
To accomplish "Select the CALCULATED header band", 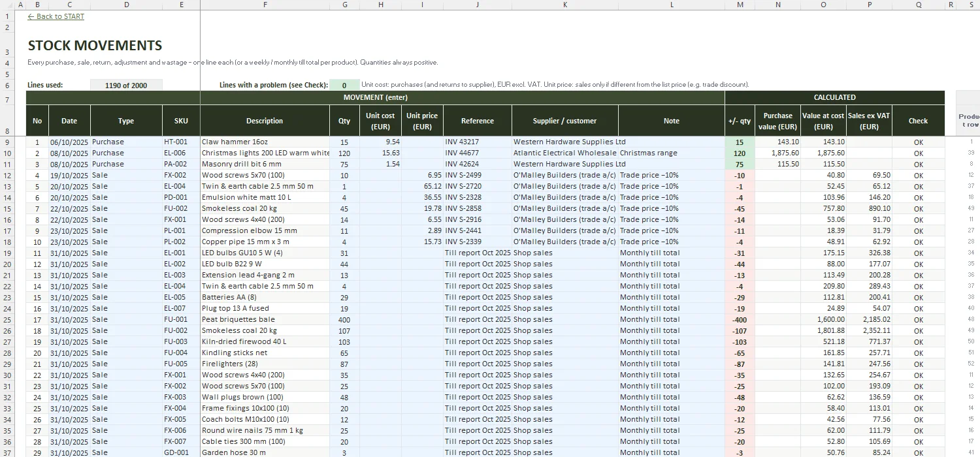I will click(x=835, y=97).
